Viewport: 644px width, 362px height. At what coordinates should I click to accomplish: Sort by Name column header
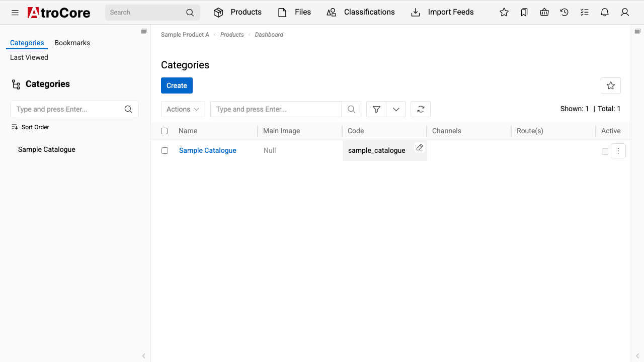[x=188, y=131]
